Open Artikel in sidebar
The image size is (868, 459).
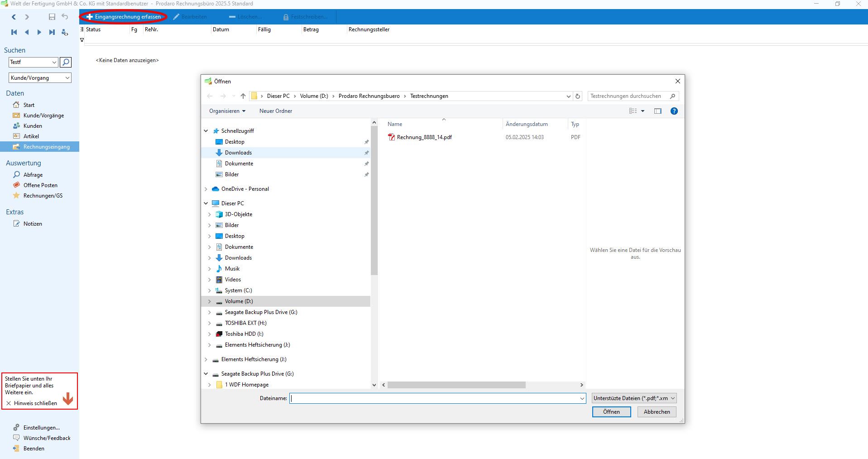tap(31, 136)
